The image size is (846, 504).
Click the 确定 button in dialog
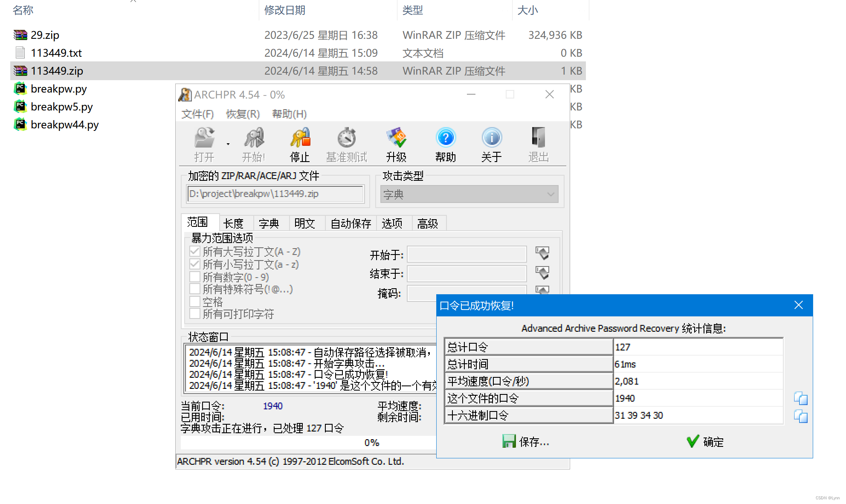(705, 442)
